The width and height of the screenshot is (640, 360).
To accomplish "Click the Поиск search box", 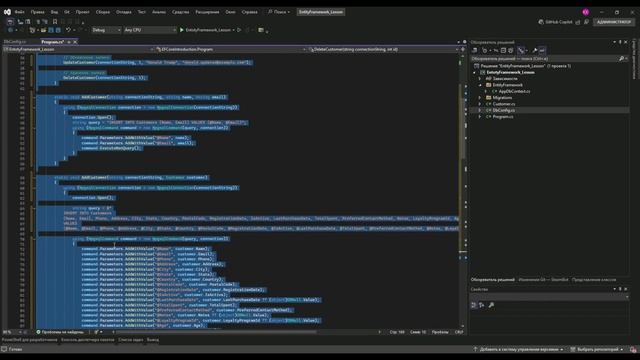I will (x=279, y=12).
